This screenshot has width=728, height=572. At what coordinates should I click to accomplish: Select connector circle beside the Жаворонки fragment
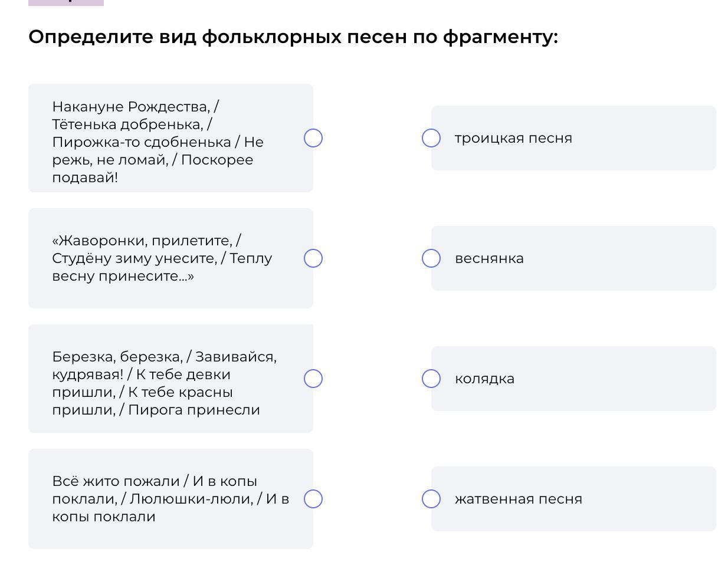[313, 258]
